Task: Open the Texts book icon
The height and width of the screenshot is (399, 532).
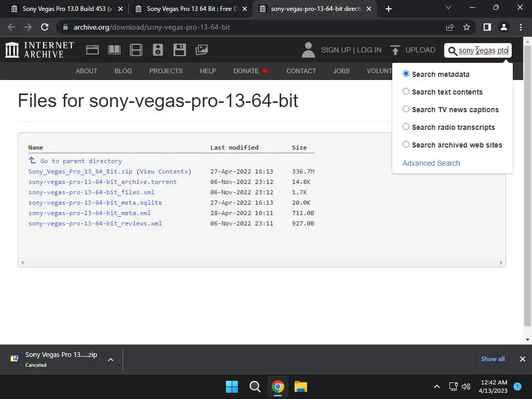Action: [114, 50]
